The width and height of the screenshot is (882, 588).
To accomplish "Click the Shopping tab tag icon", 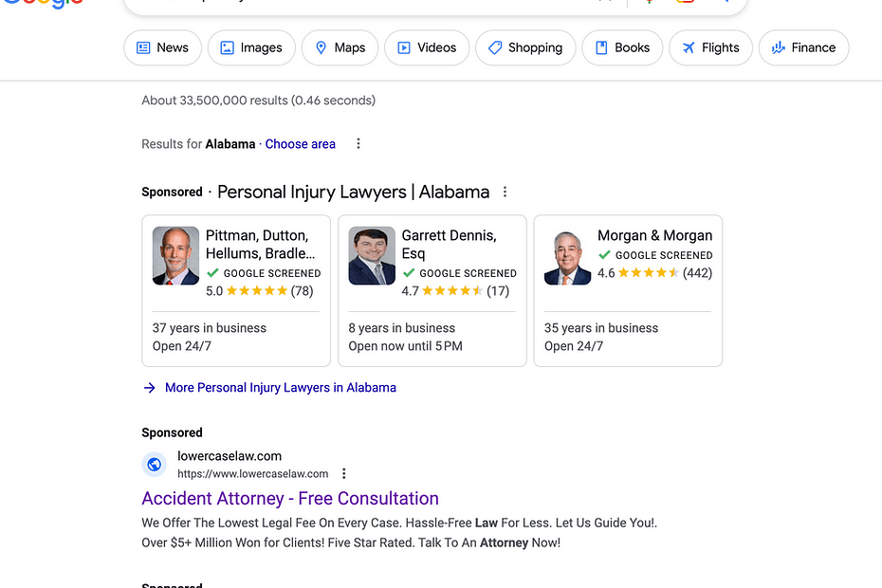I will [495, 47].
